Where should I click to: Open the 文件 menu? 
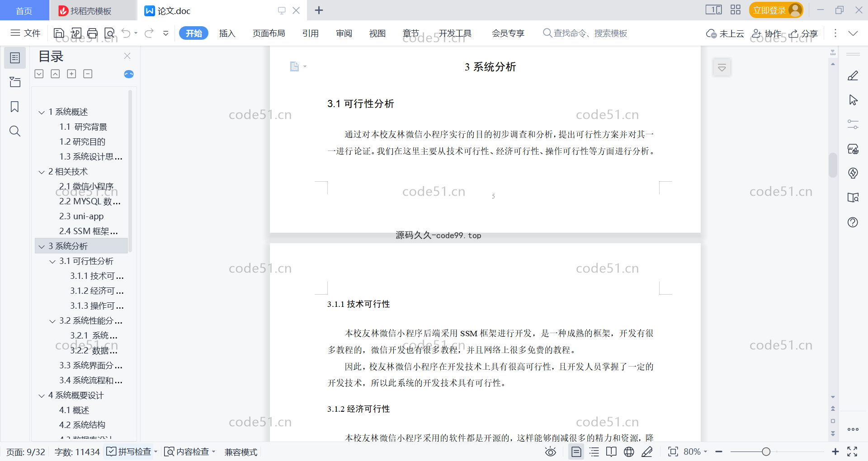click(x=25, y=33)
